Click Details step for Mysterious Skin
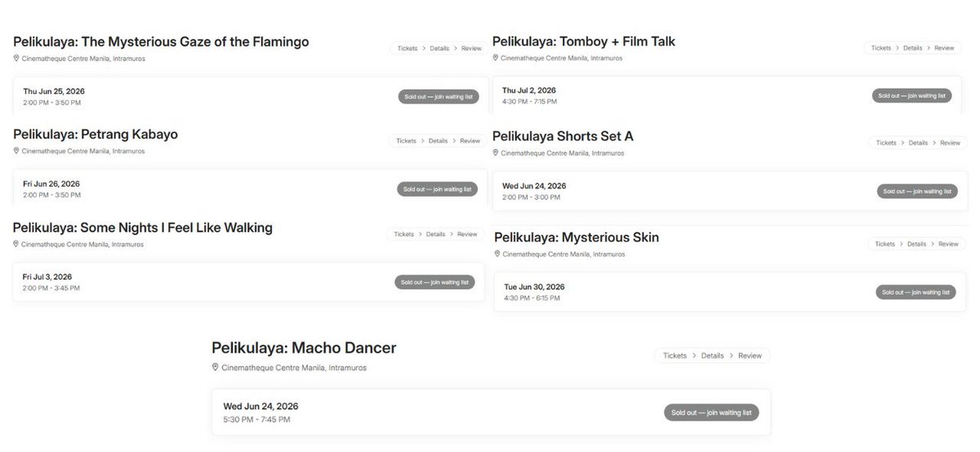 [x=916, y=244]
